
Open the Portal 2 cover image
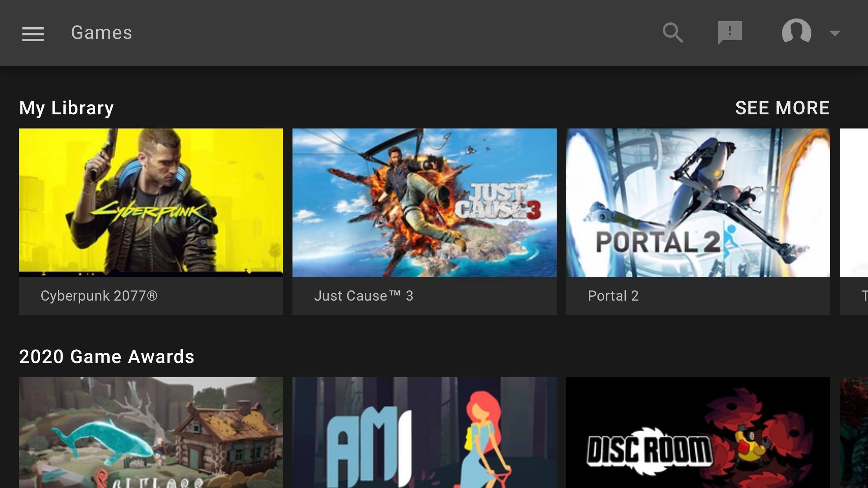(698, 202)
